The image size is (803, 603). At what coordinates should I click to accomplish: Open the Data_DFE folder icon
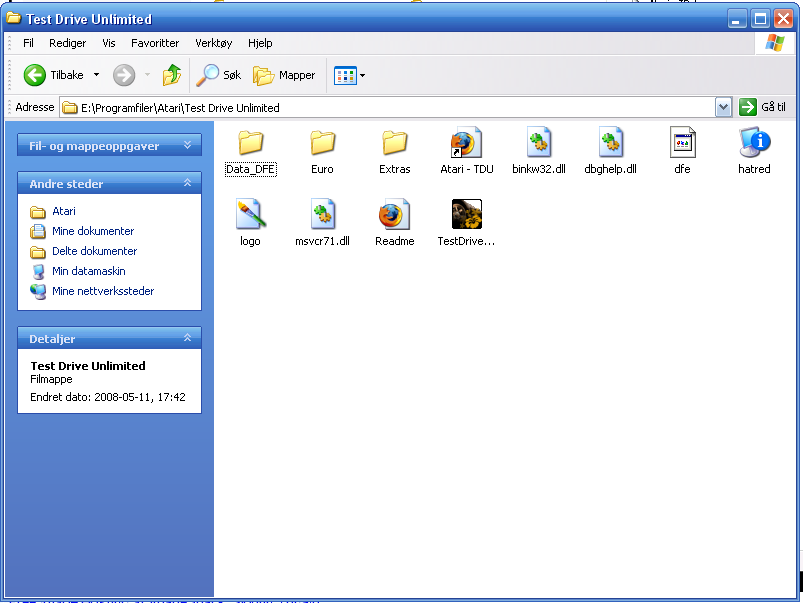250,142
